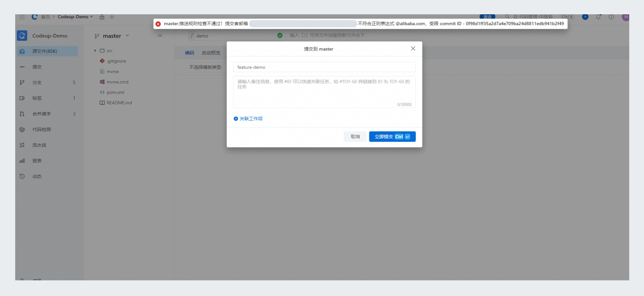
Task: Expand the src folder
Action: tap(95, 51)
